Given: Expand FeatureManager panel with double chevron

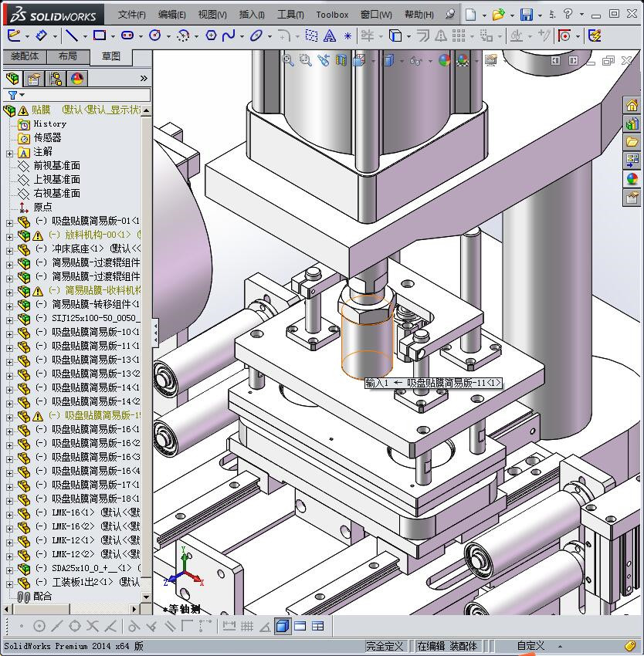Looking at the screenshot, I should coord(144,79).
